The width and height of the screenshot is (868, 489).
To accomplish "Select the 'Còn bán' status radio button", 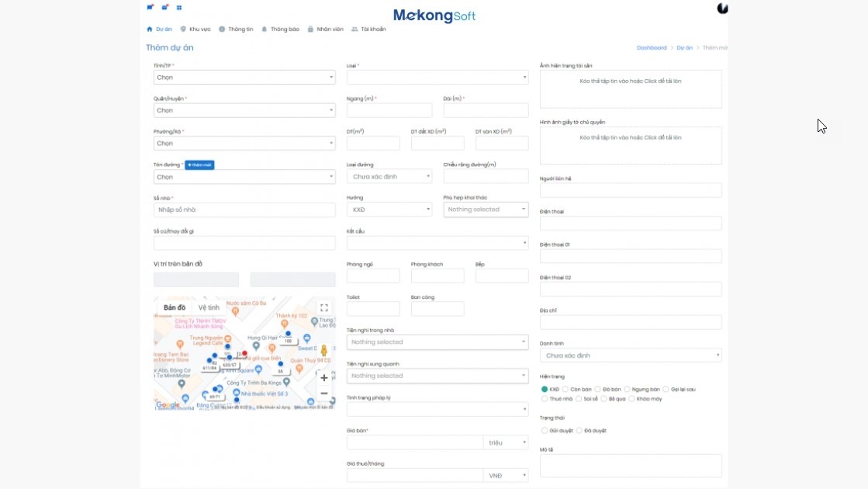I will pyautogui.click(x=566, y=389).
